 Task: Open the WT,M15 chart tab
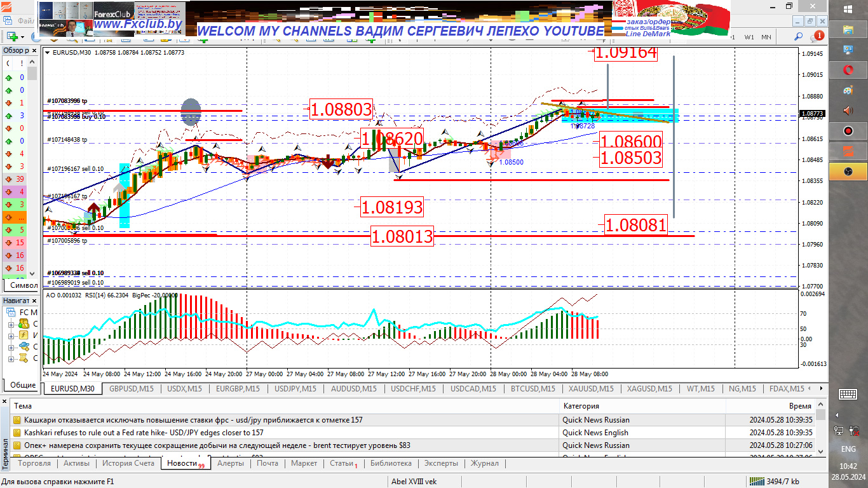click(x=700, y=389)
